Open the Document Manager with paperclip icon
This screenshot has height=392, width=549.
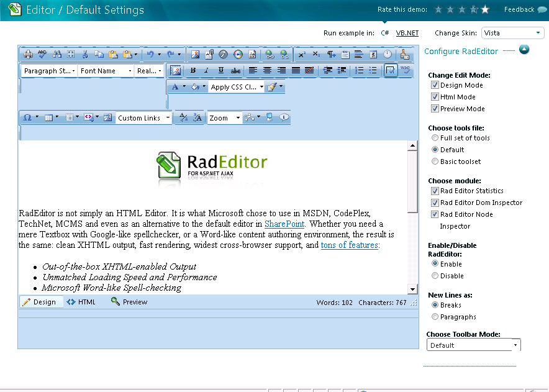pyautogui.click(x=209, y=54)
